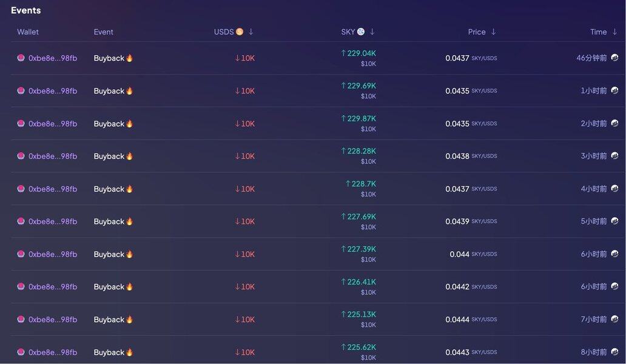Click the chart icon on the 7小时前 row
Screen dimensions: 626x364
[x=614, y=319]
